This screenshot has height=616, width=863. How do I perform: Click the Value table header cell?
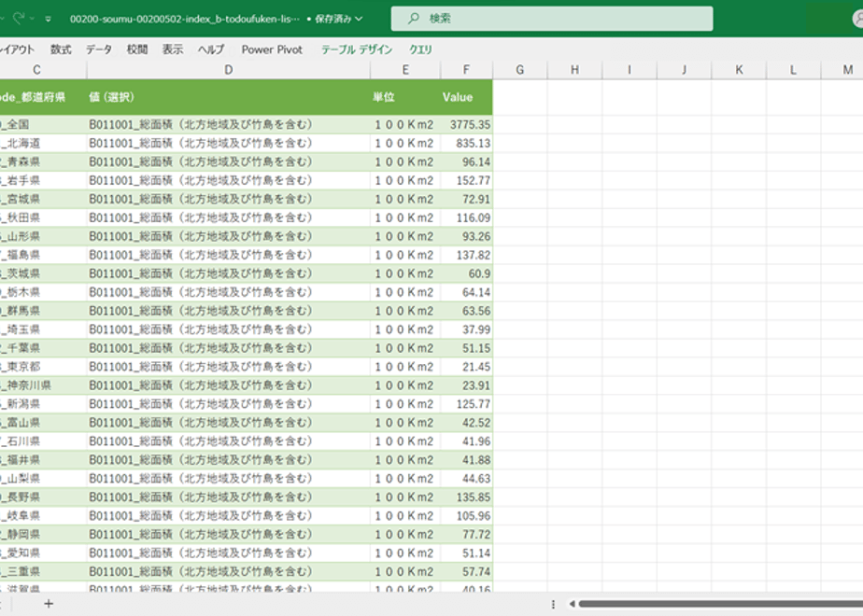[466, 97]
